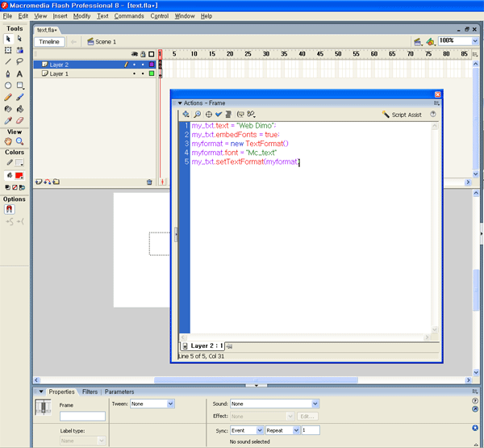The image size is (484, 448).
Task: Click Add new script item icon
Action: [186, 115]
